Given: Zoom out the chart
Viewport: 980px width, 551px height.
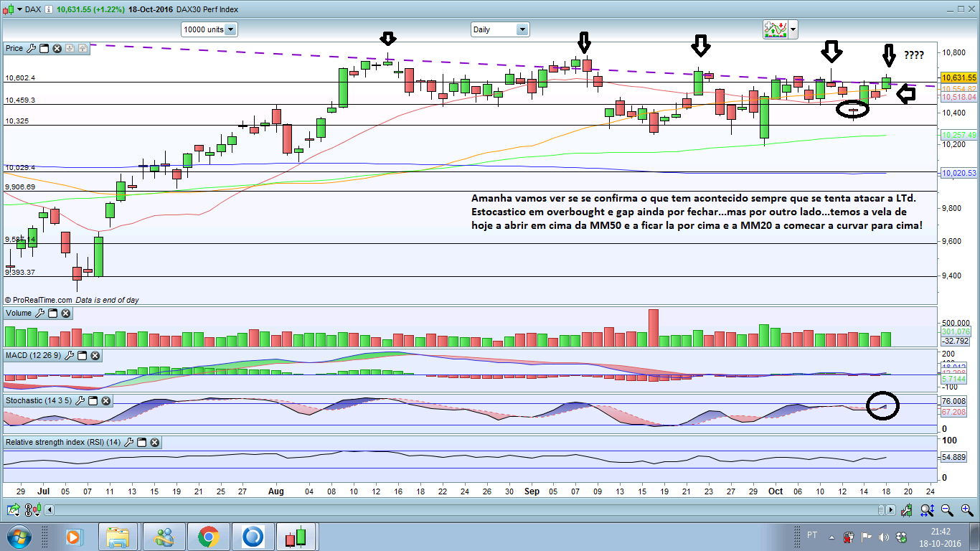Looking at the screenshot, I should click(947, 510).
